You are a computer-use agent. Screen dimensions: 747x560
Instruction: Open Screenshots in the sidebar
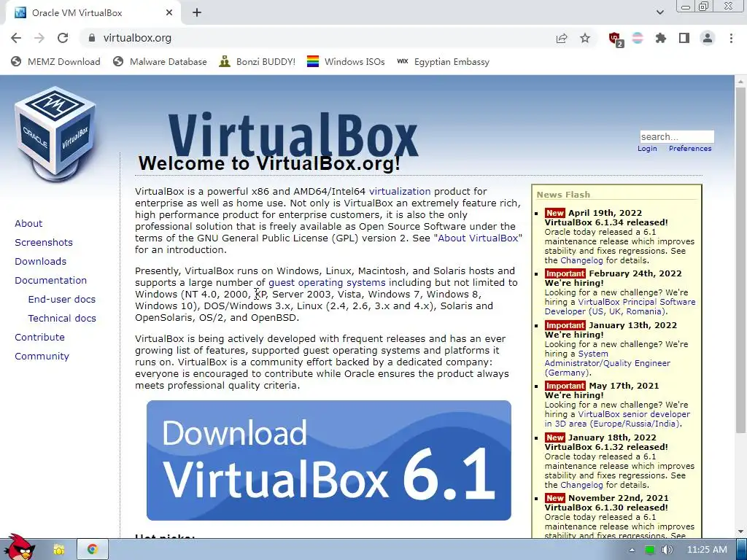[44, 242]
